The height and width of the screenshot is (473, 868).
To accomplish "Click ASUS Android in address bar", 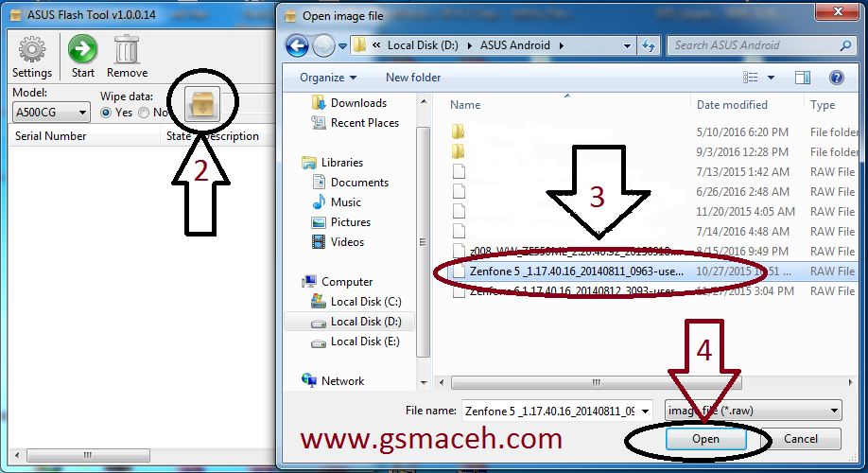I will point(514,45).
